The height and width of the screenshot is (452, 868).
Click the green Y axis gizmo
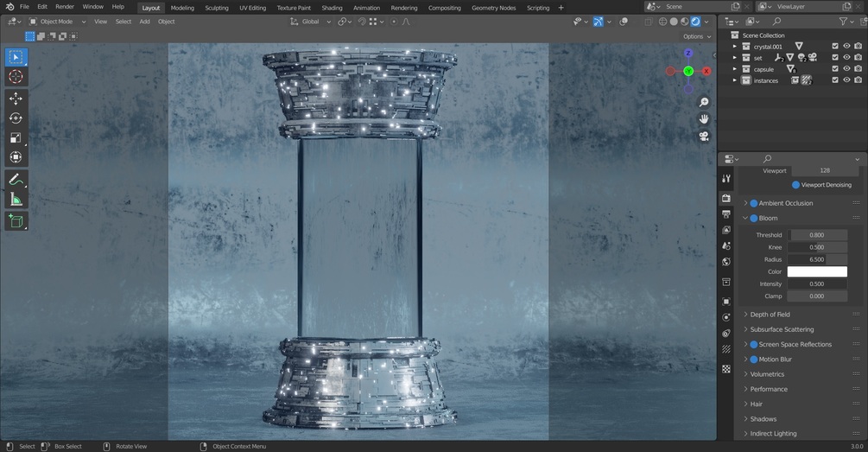[x=688, y=71]
